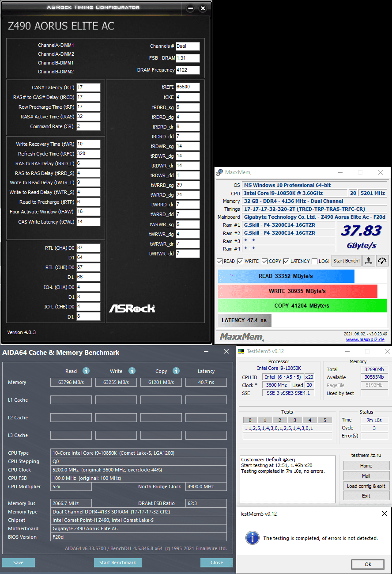Click the DRAM Frequency field
This screenshot has width=392, height=574.
point(188,70)
